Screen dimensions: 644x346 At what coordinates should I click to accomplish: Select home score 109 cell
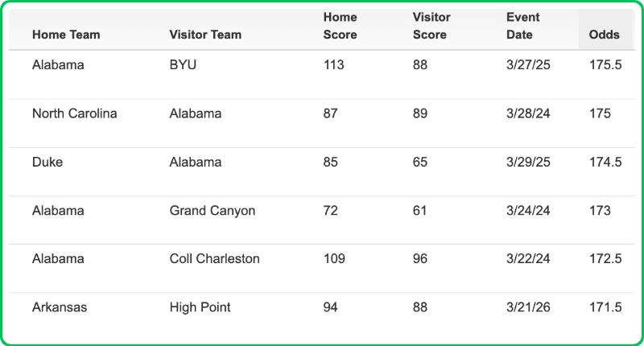click(334, 259)
